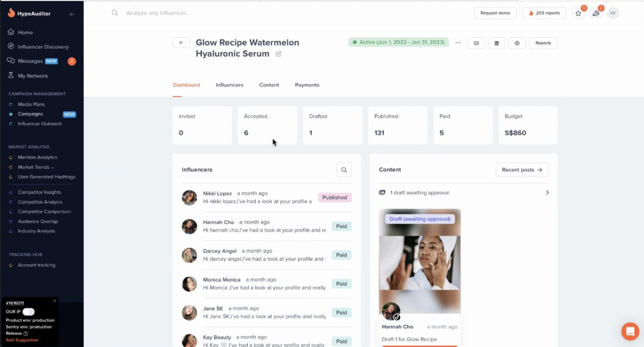Screen dimensions: 644x347
Task: Open the comparison scales icon
Action: (x=596, y=13)
